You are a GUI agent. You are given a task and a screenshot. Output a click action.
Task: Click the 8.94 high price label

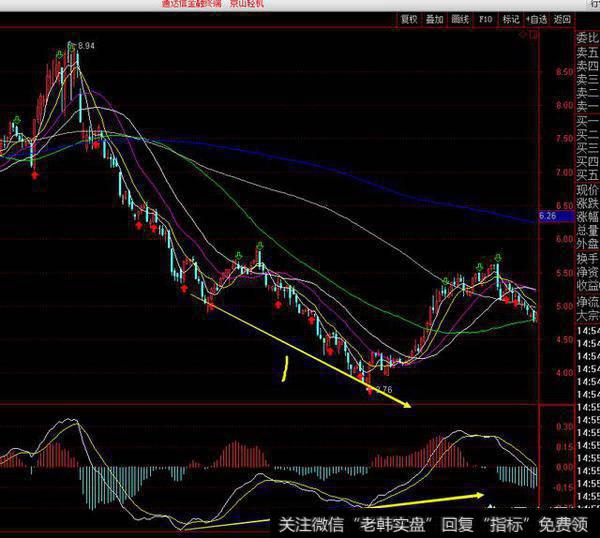pos(86,46)
